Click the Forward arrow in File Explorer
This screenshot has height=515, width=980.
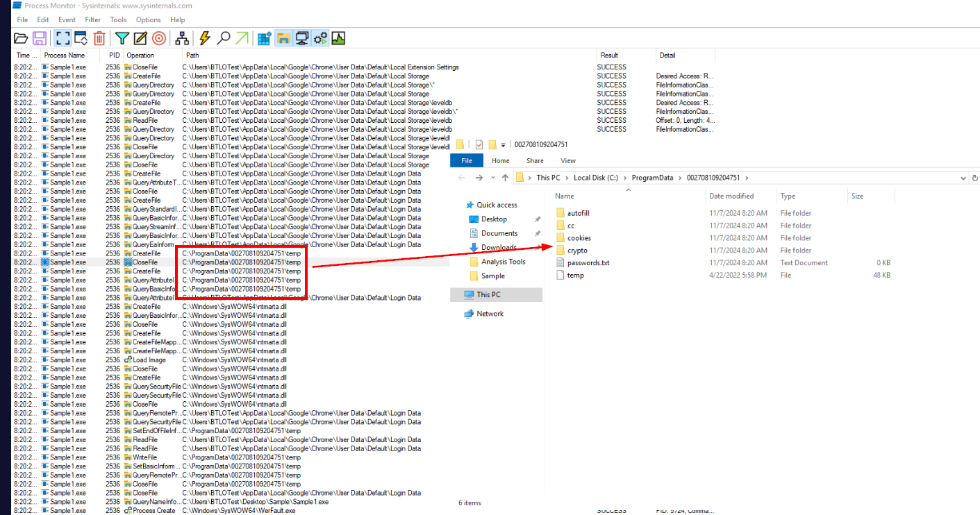point(479,178)
